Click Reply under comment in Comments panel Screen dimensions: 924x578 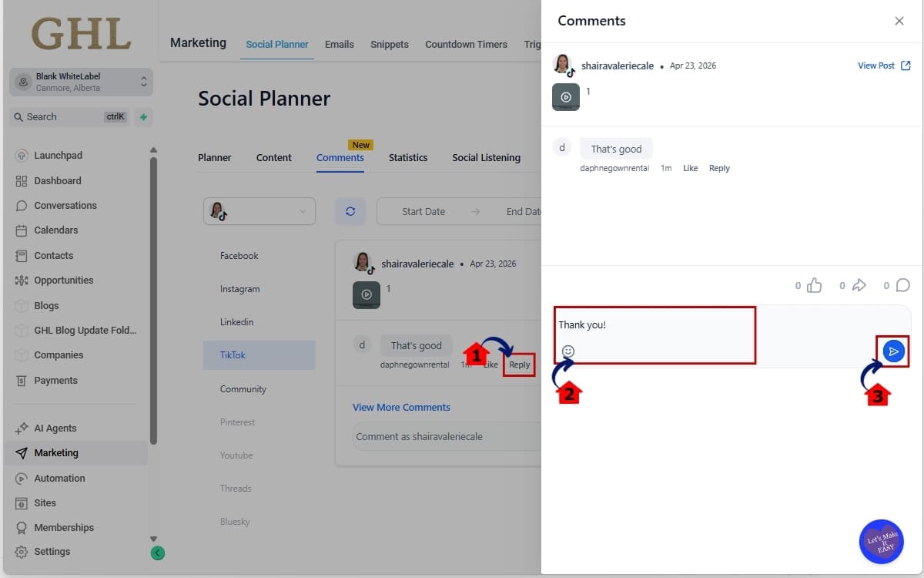click(719, 168)
